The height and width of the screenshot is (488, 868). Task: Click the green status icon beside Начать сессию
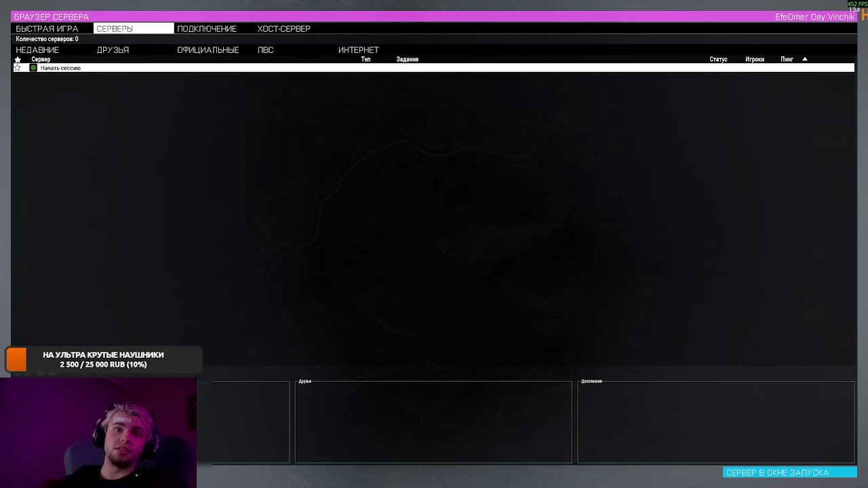tap(33, 68)
